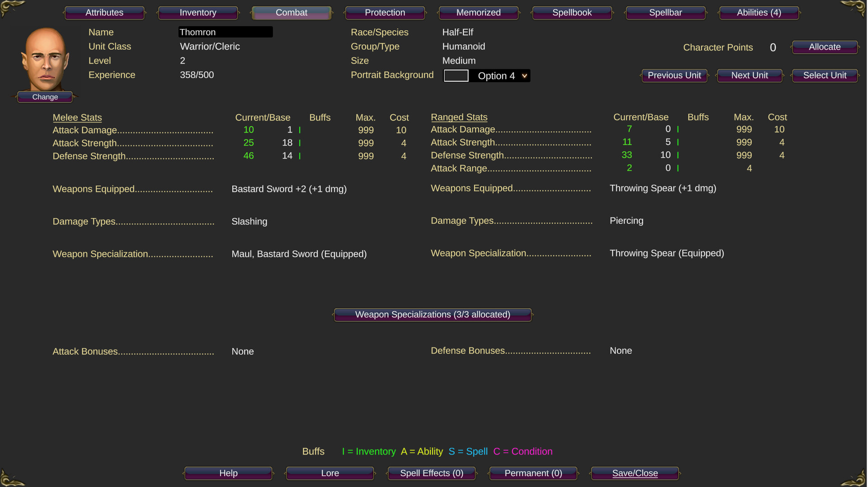Image resolution: width=868 pixels, height=487 pixels.
Task: Click the buff indicator beside ranged Attack Strength
Action: pyautogui.click(x=678, y=142)
